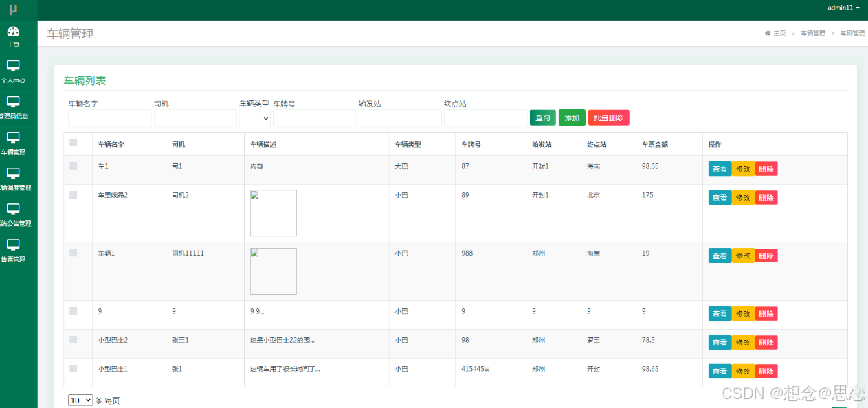Click description 这是小型巴士22的图...
Screen dimensions: 868x408
(x=282, y=340)
